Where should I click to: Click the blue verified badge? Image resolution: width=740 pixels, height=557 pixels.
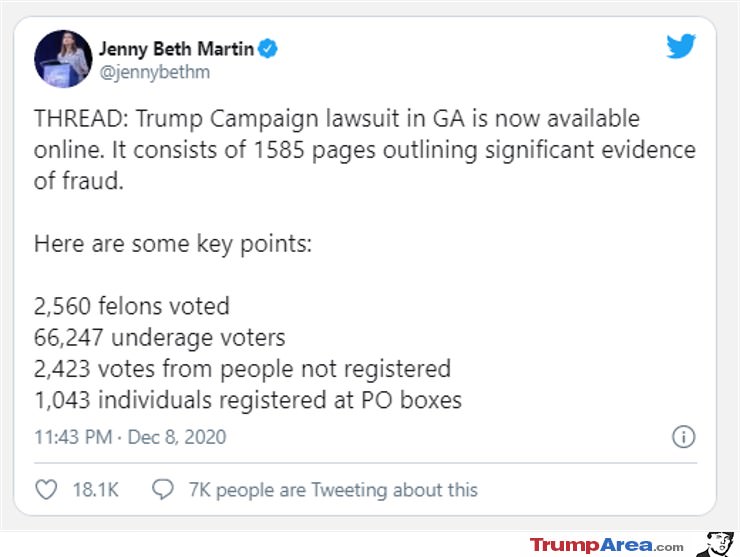click(268, 48)
